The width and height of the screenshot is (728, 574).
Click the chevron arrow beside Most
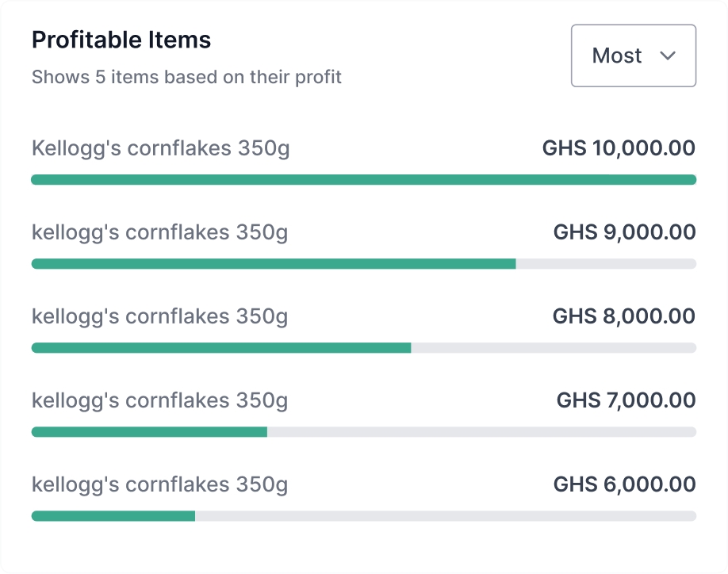tap(668, 55)
